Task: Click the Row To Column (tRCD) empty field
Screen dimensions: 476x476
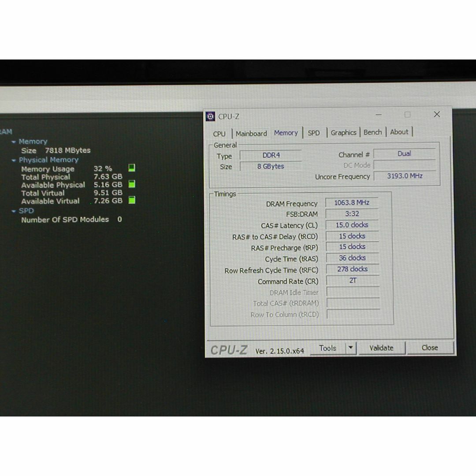Action: point(353,314)
